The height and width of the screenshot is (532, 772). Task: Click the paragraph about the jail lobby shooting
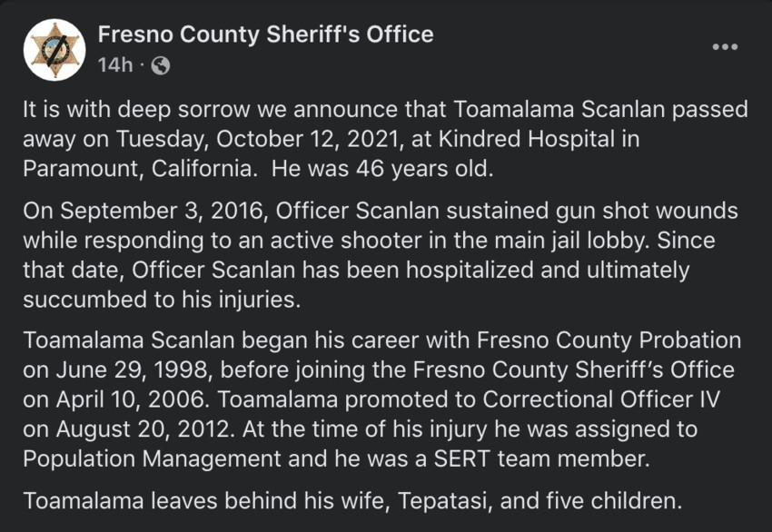tap(381, 255)
